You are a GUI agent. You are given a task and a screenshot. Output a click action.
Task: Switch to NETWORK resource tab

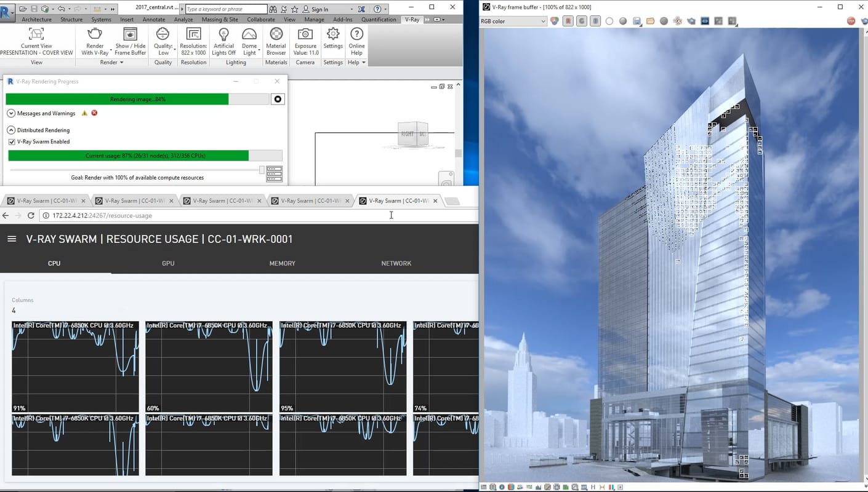point(396,263)
